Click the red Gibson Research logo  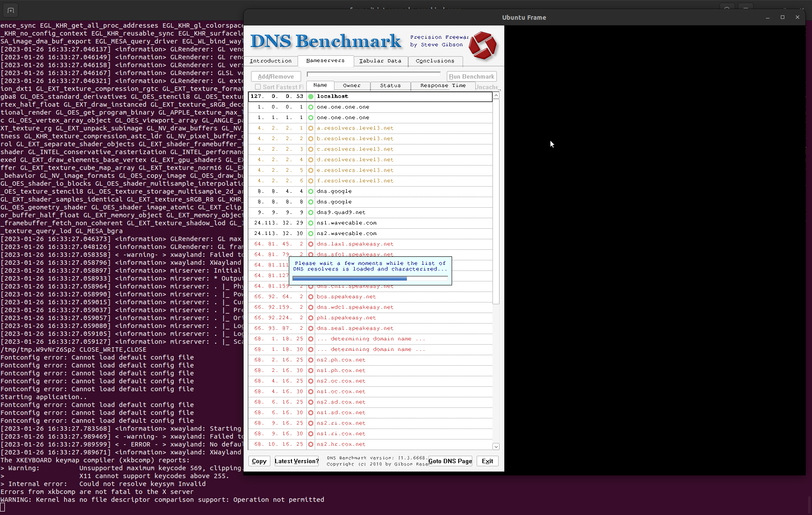click(x=482, y=45)
